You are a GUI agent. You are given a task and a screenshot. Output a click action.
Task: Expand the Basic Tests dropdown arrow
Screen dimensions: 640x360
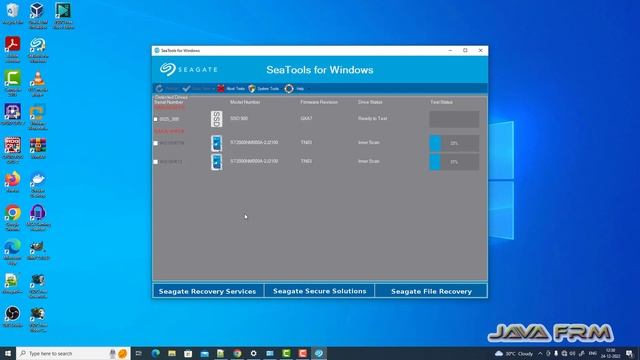point(213,89)
